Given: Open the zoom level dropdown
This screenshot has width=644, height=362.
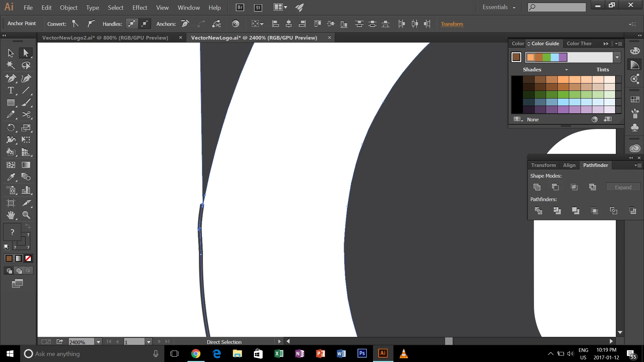Looking at the screenshot, I should point(98,342).
